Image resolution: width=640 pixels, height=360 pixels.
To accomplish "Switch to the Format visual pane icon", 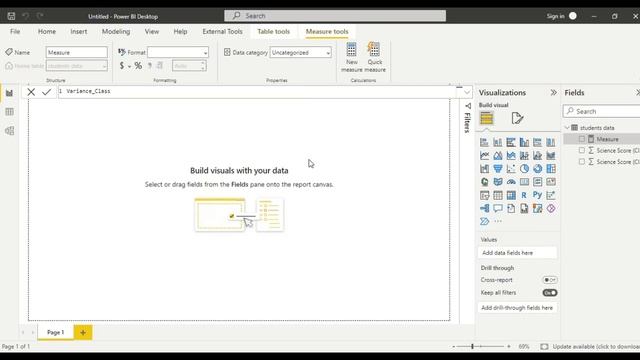I will [517, 118].
